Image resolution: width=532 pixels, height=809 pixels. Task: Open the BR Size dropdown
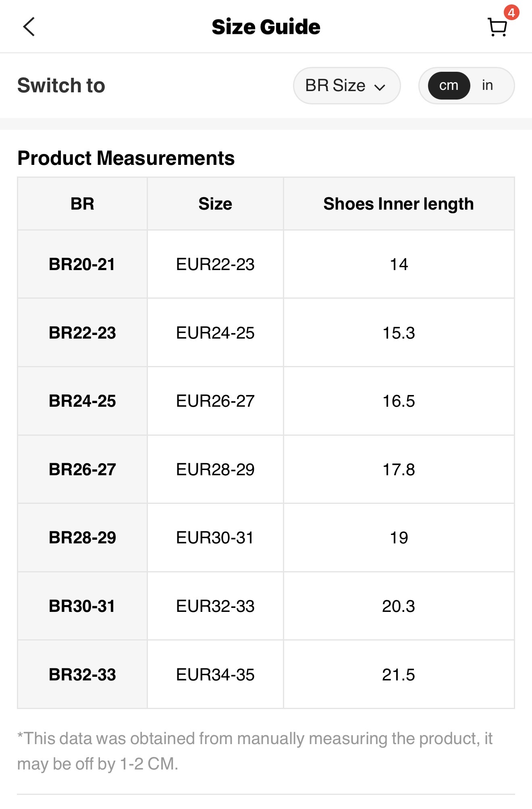[x=346, y=85]
